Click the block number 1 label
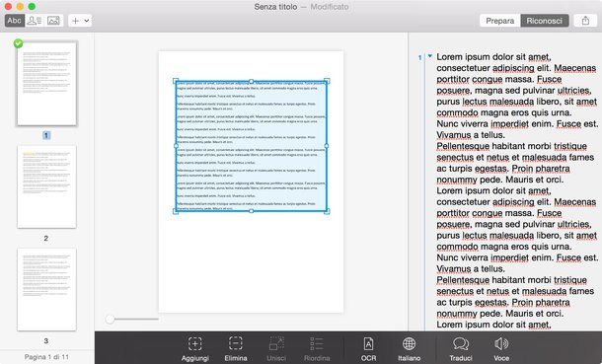 419,57
